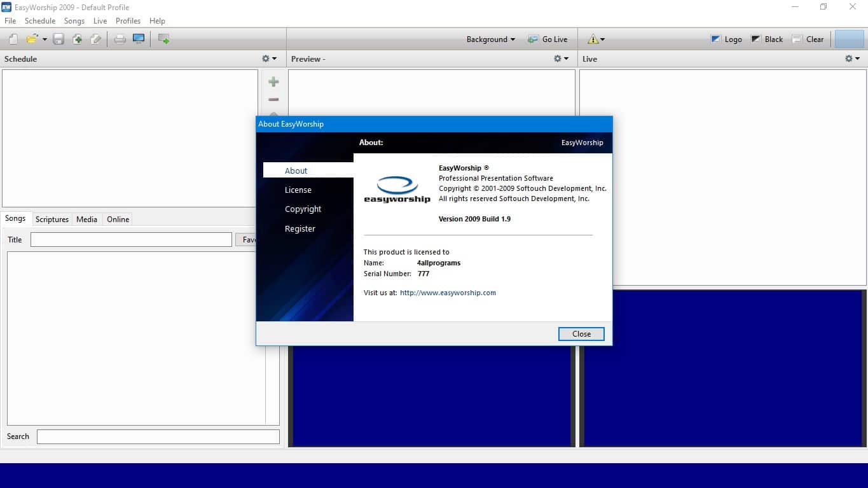Screen dimensions: 868x488
Task: Click the Edit Song pencil icon
Action: tap(95, 39)
